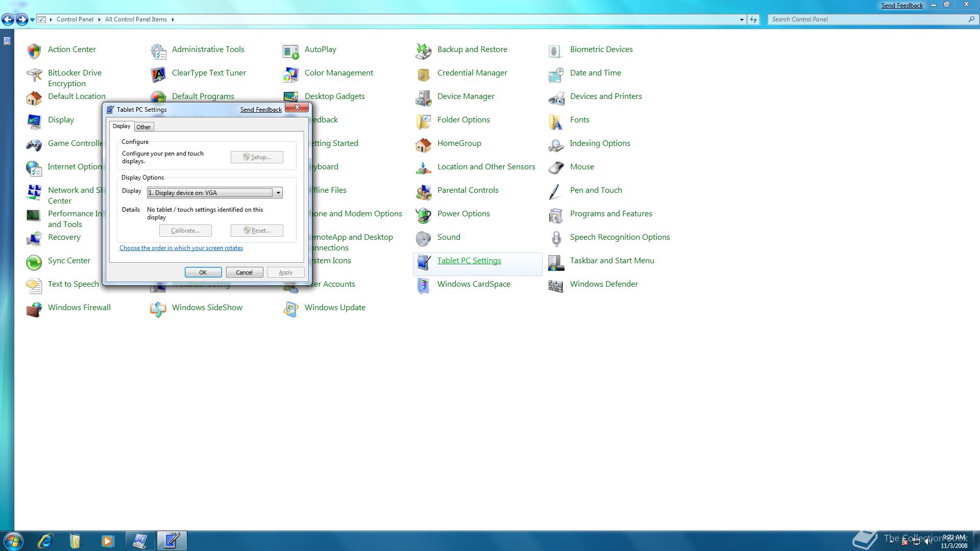Screen dimensions: 980x551
Task: Click the Sound speaker icon
Action: (x=424, y=238)
